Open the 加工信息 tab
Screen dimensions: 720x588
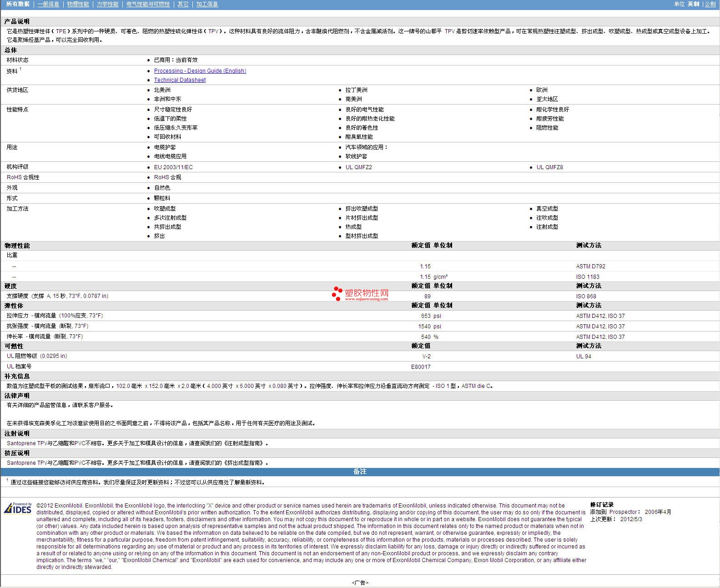click(207, 4)
